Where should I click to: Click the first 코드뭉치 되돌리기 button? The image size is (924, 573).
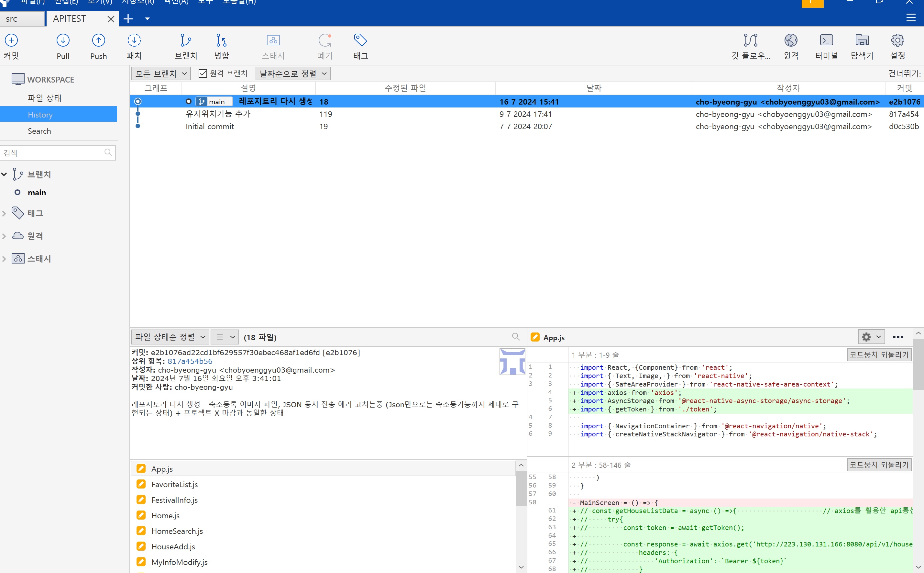click(879, 355)
